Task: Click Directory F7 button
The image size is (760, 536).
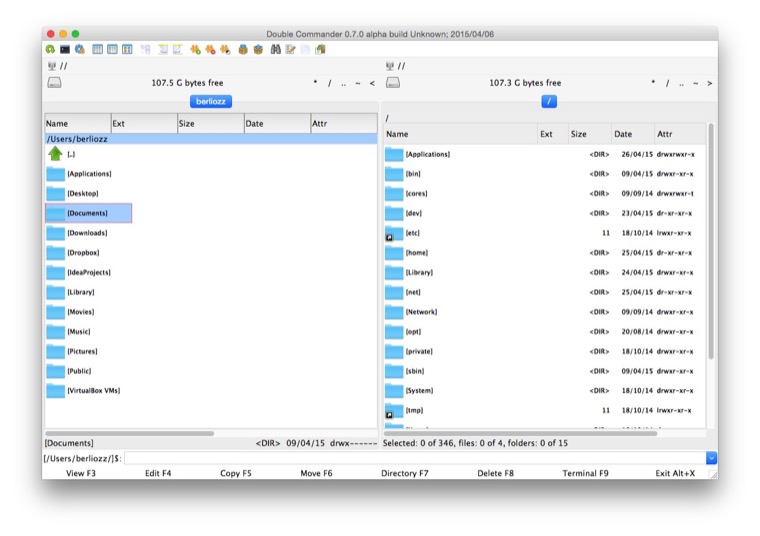Action: pos(405,473)
